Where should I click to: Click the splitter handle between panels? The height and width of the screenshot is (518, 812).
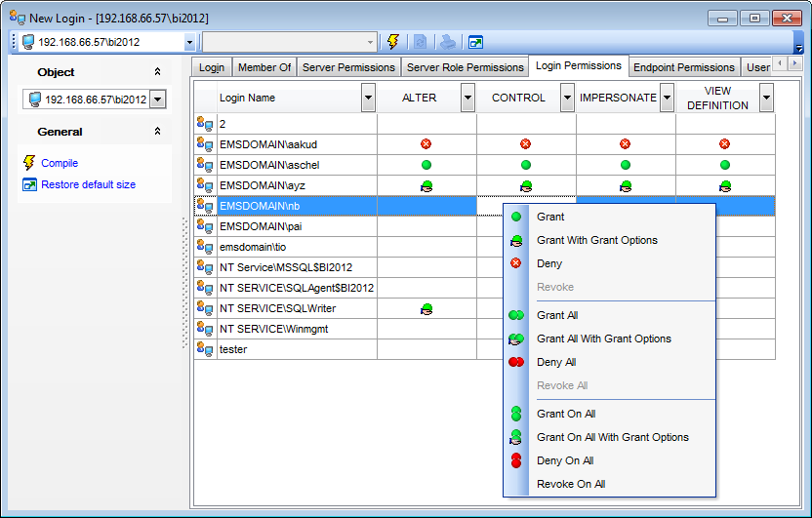pyautogui.click(x=184, y=283)
